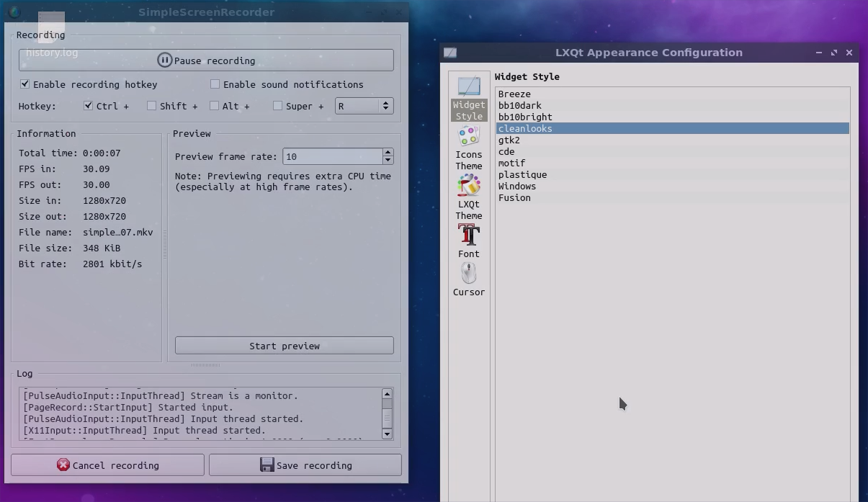Click the SimpleScreenRecorder title-bar icon
Viewport: 868px width, 502px height.
pyautogui.click(x=14, y=12)
